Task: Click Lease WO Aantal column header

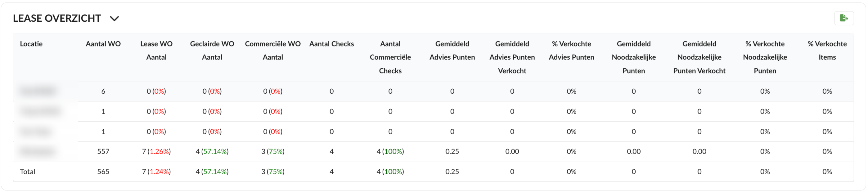Action: pyautogui.click(x=156, y=51)
